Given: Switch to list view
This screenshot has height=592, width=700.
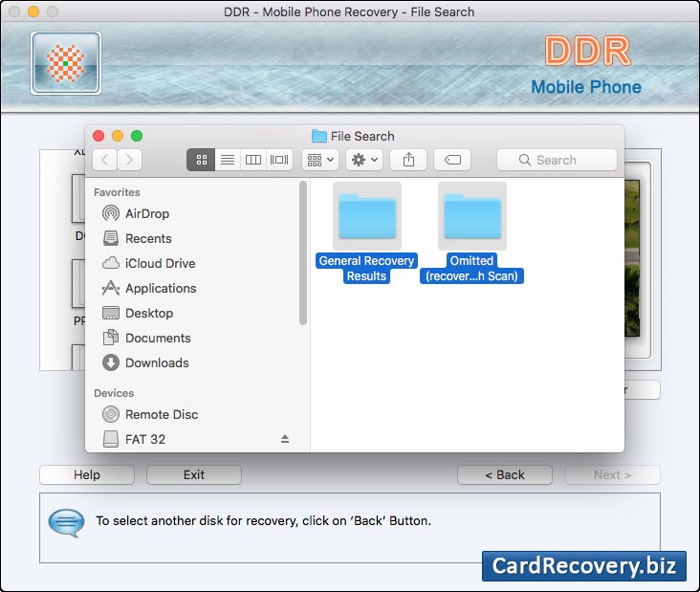Looking at the screenshot, I should point(228,160).
